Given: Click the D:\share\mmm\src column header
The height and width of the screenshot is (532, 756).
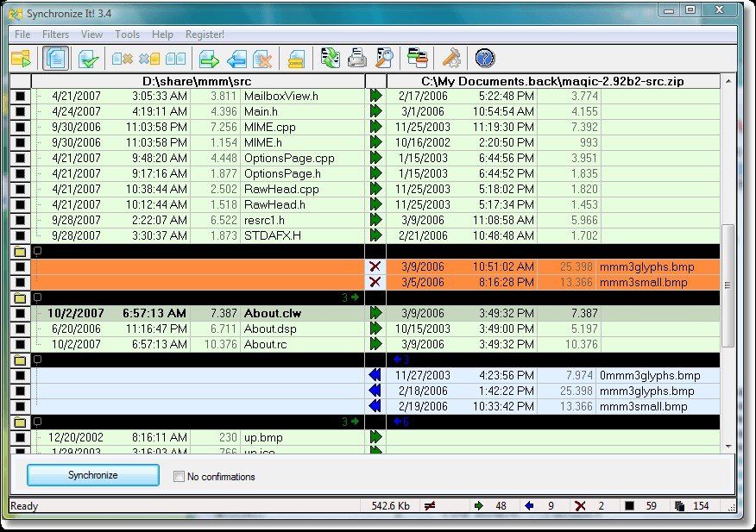Looking at the screenshot, I should pyautogui.click(x=198, y=81).
